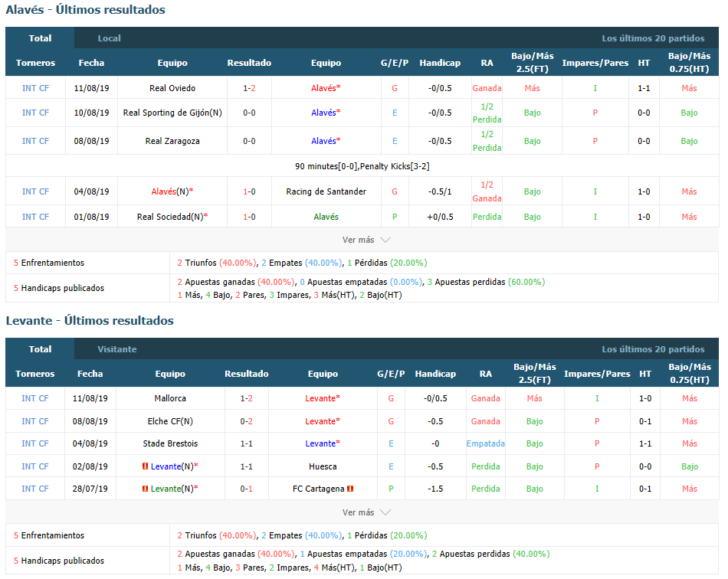Click 'Levante - Últimos resultados' heading

pos(90,321)
